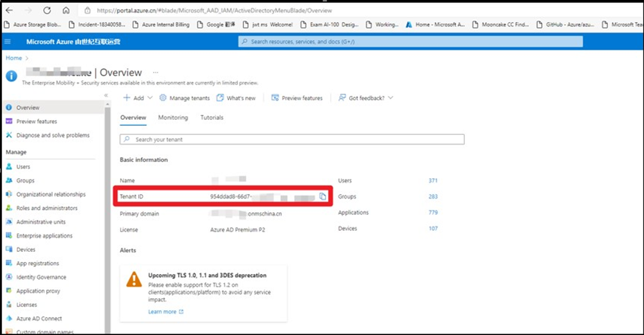The width and height of the screenshot is (644, 335).
Task: Copy the Tenant ID to clipboard
Action: [323, 196]
